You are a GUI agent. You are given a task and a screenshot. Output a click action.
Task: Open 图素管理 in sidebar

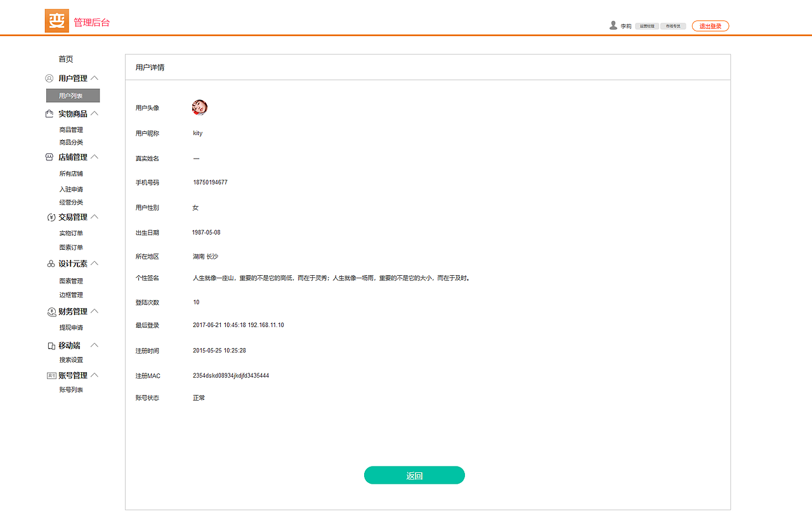coord(71,281)
